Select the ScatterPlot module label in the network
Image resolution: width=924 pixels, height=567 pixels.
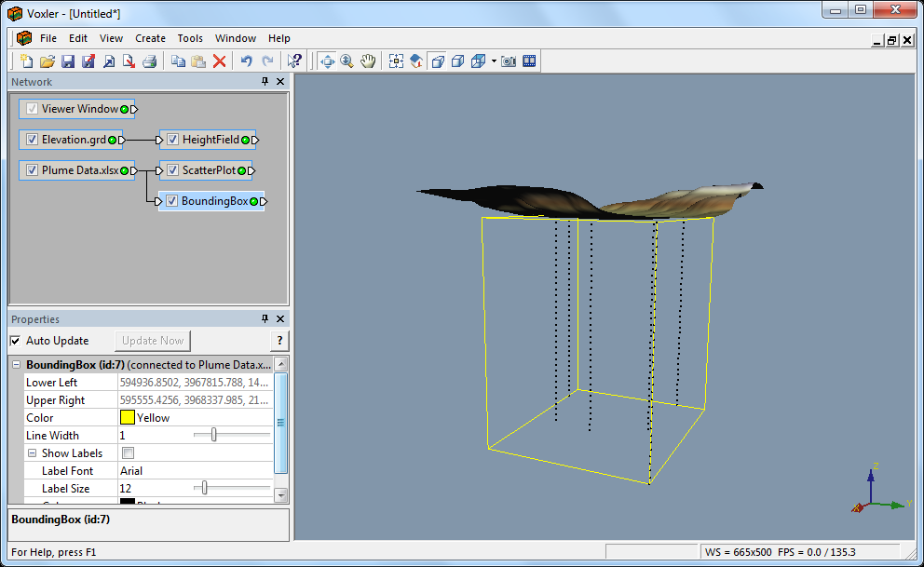pyautogui.click(x=209, y=170)
